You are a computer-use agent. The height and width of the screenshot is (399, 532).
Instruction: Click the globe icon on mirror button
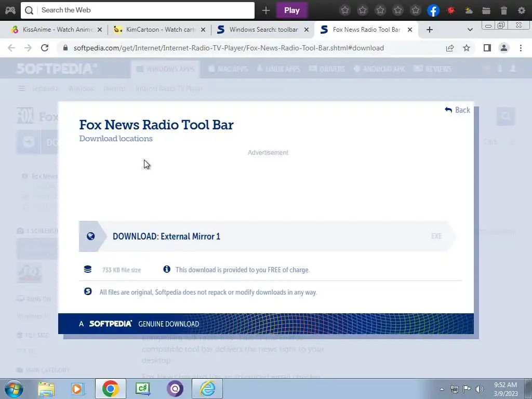90,236
